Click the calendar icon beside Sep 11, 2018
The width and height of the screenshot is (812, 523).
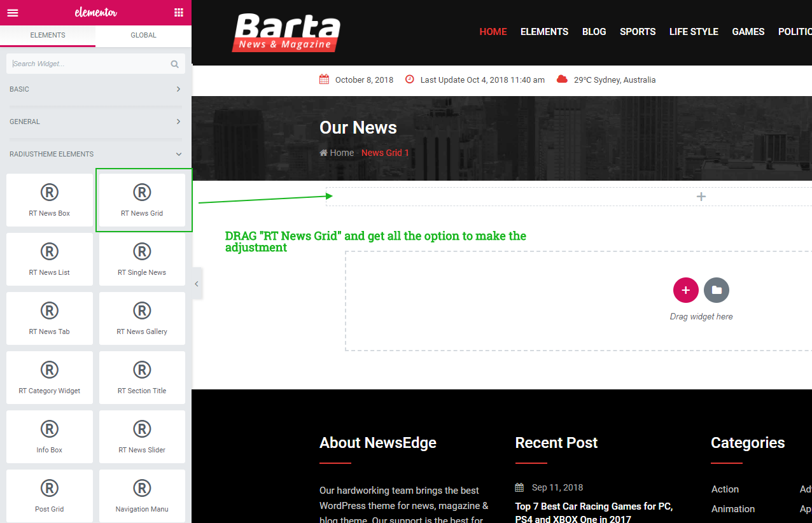[x=519, y=487]
